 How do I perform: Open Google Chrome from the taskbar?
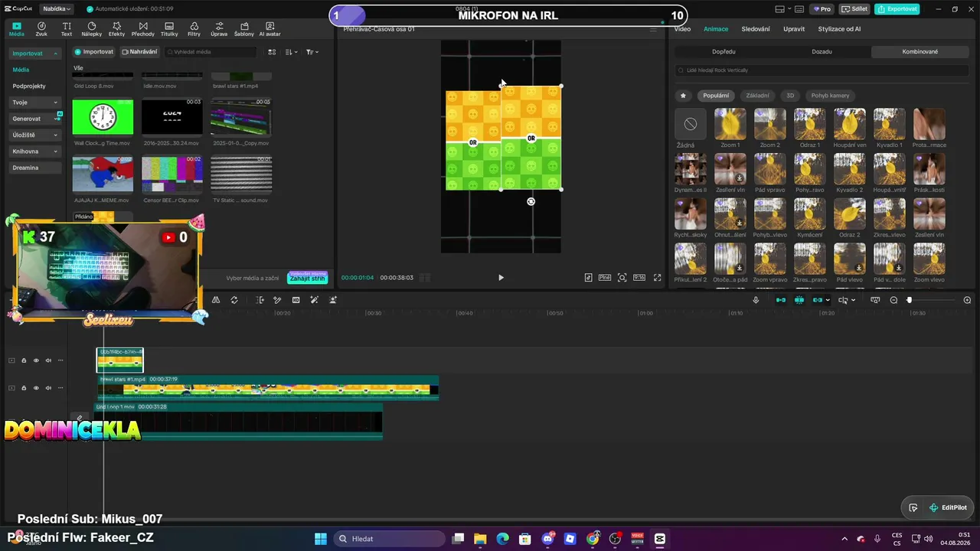(x=593, y=539)
